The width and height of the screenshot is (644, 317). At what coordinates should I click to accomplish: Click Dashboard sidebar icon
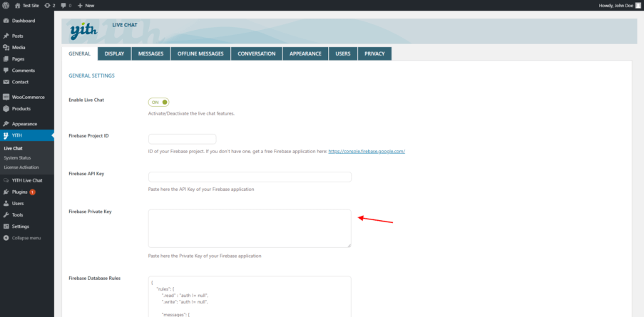pyautogui.click(x=6, y=21)
